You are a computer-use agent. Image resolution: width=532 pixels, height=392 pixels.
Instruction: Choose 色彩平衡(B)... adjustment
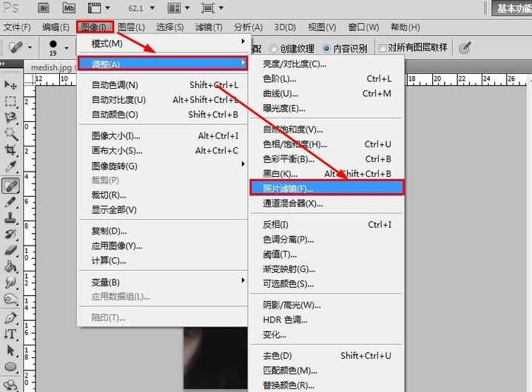point(327,159)
